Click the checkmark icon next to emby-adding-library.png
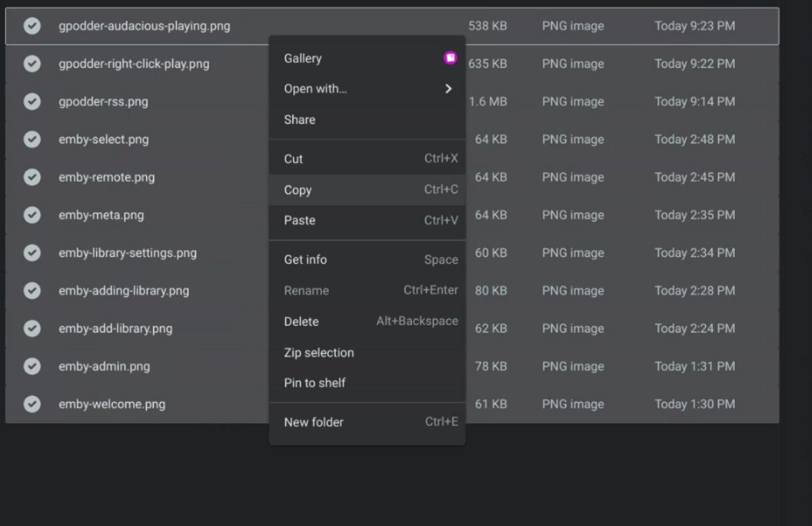812x526 pixels. point(32,291)
